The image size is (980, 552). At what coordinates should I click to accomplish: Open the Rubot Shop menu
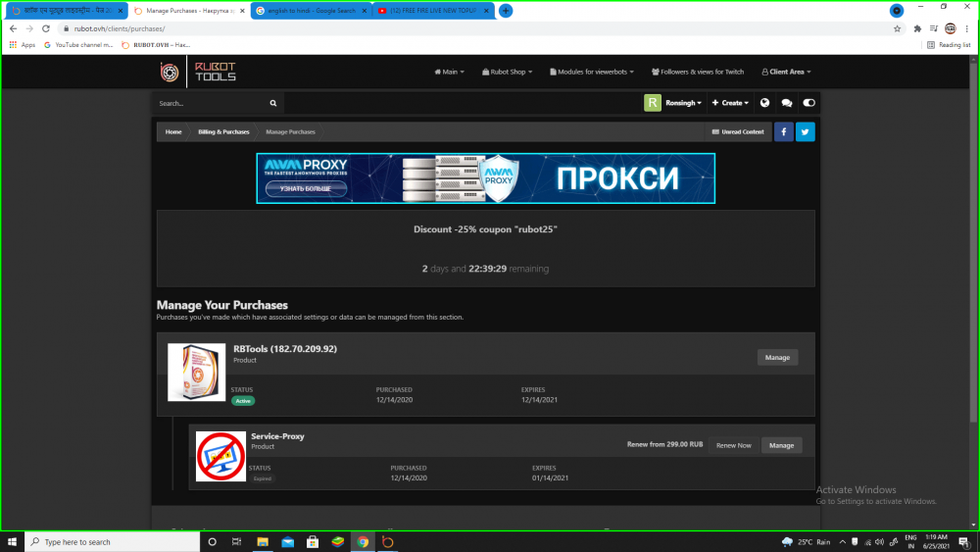click(x=515, y=72)
